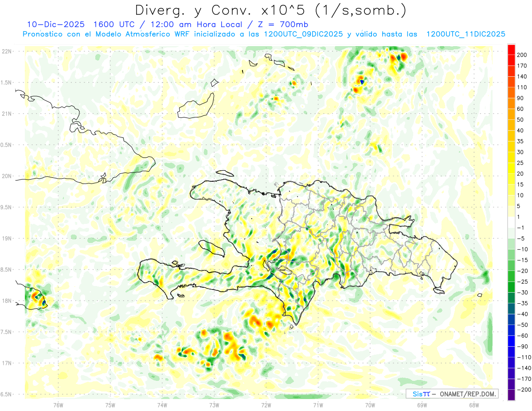Click the "75W" longitude label

(110, 405)
